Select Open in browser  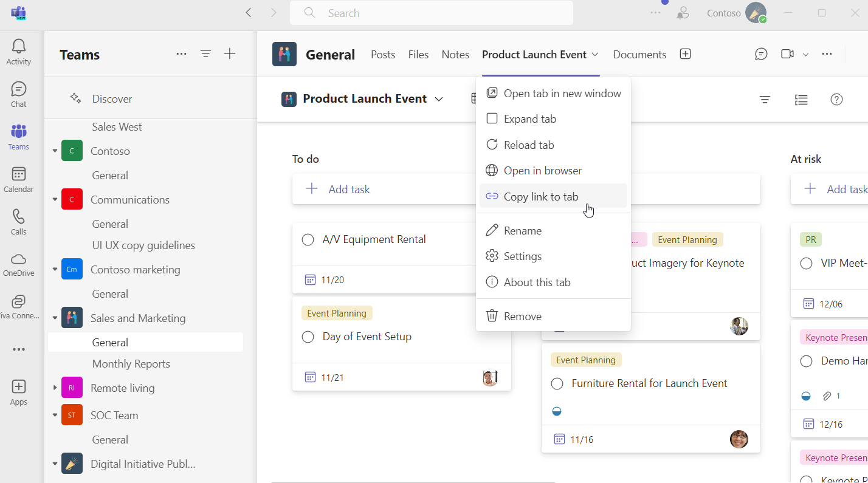point(553,171)
